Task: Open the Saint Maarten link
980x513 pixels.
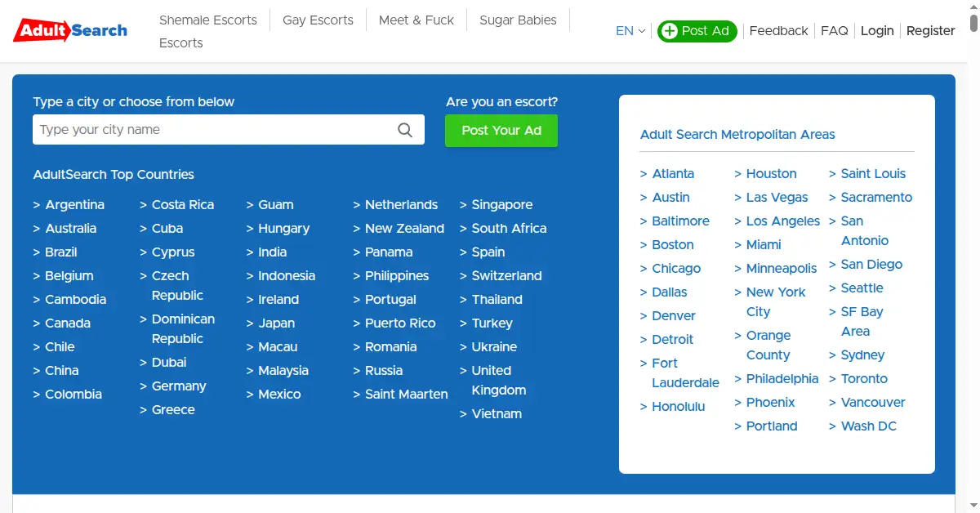Action: coord(406,395)
